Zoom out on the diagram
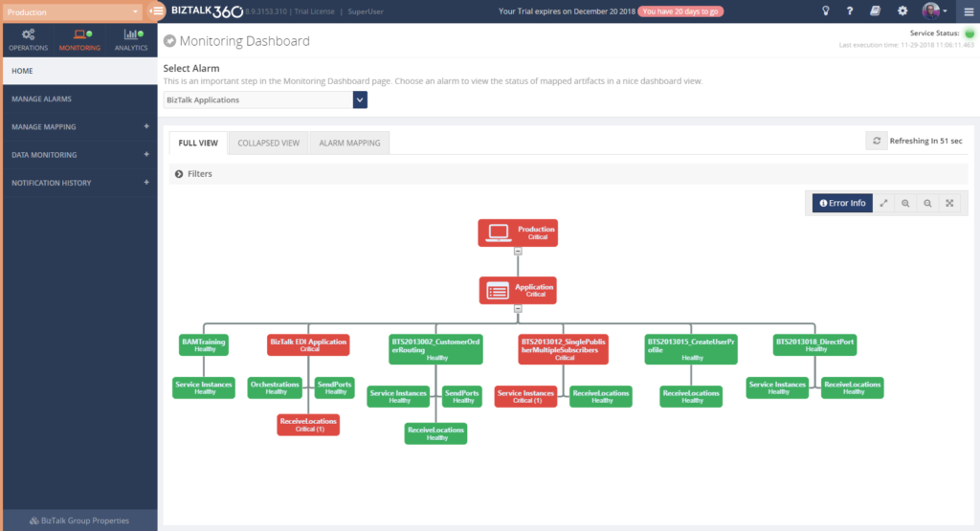The image size is (980, 531). (927, 203)
